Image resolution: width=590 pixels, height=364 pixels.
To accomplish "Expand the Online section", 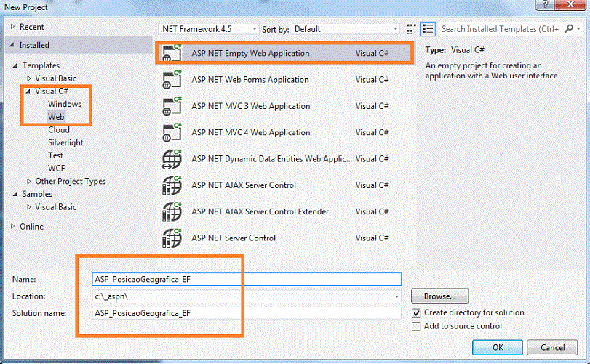I will tap(13, 226).
